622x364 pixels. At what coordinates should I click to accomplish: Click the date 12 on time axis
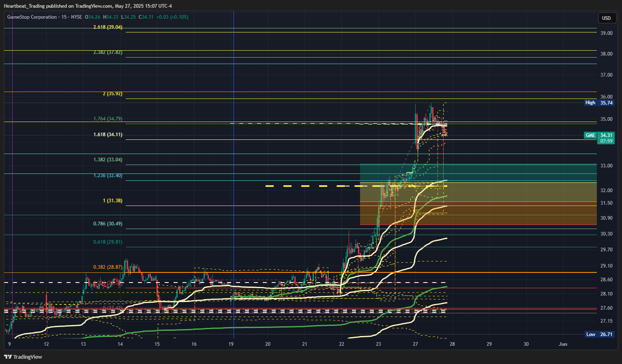(x=46, y=344)
